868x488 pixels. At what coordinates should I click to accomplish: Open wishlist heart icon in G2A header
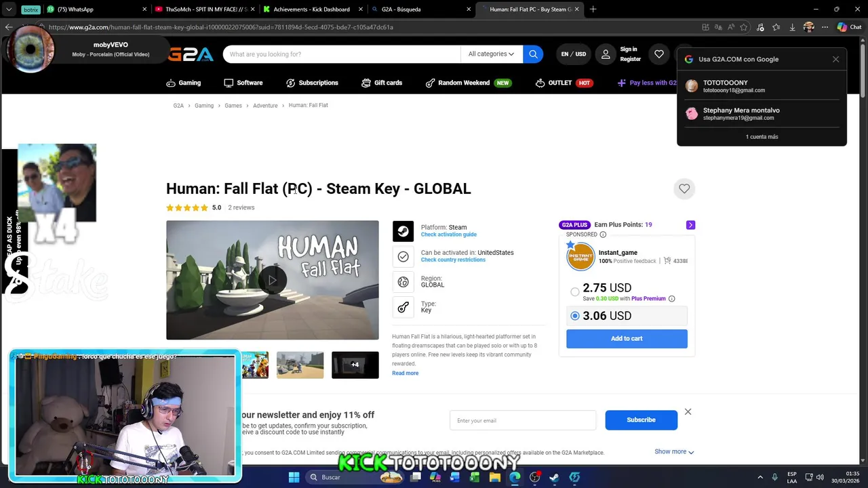click(659, 54)
